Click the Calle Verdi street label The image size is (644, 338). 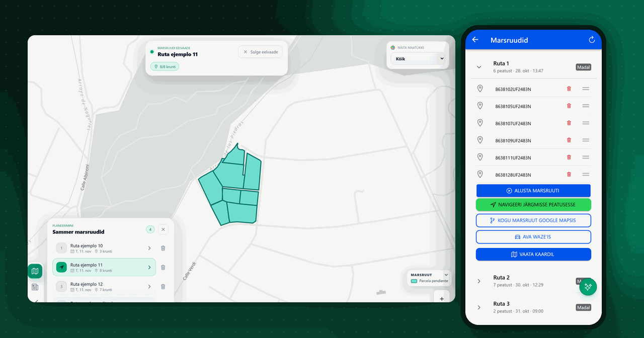point(189,271)
